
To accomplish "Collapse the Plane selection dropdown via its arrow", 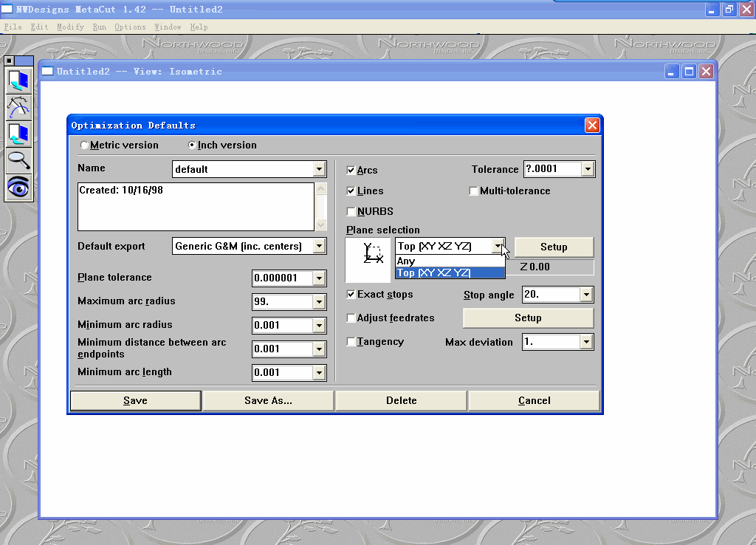I will tap(498, 246).
